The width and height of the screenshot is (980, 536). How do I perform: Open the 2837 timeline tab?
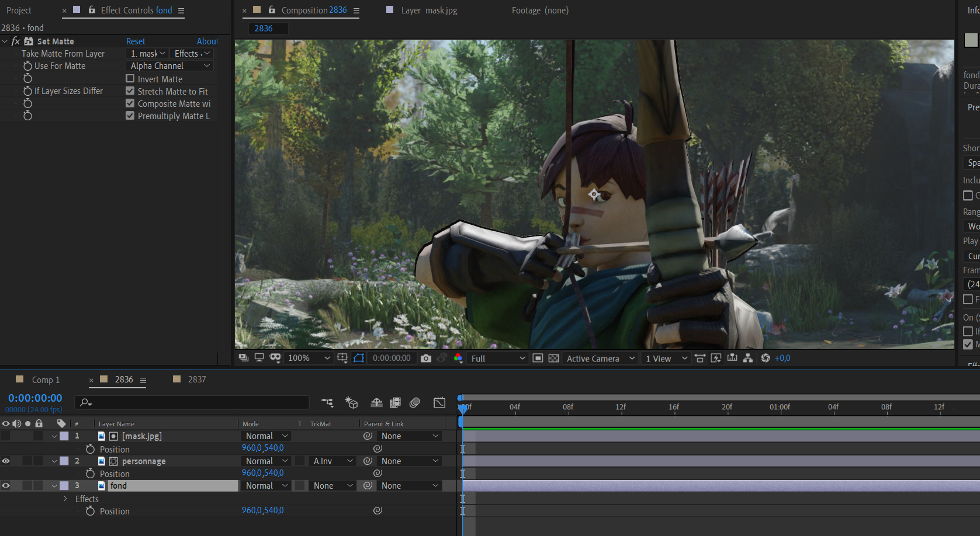[x=196, y=380]
